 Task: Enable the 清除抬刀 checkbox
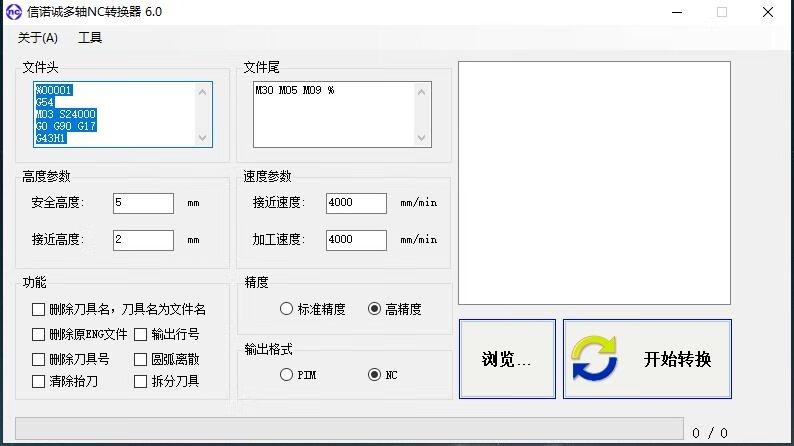point(38,381)
